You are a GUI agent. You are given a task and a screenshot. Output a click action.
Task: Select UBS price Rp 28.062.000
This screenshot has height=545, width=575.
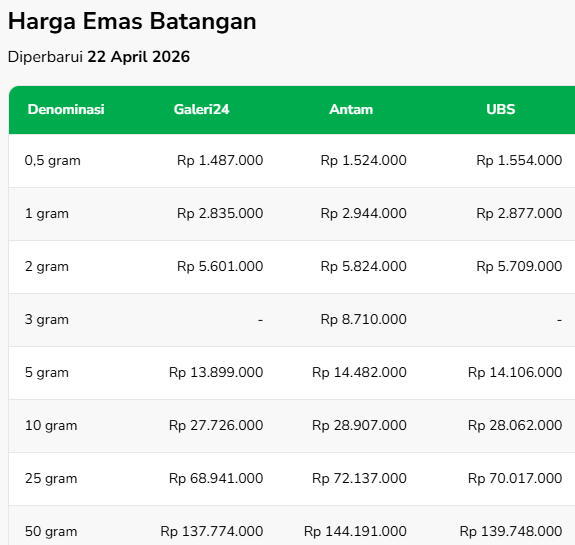(x=515, y=425)
